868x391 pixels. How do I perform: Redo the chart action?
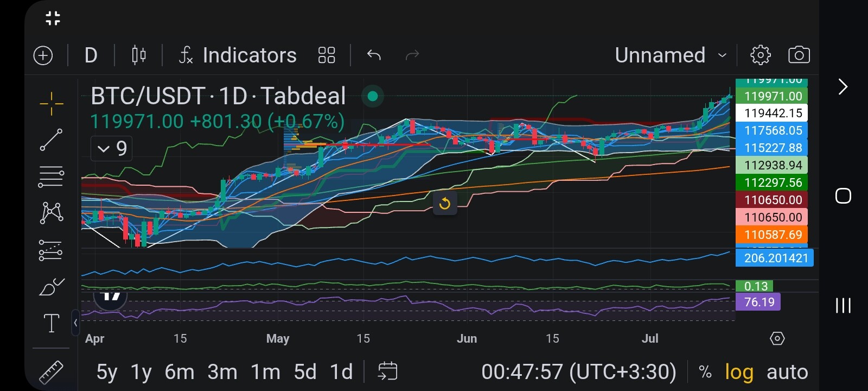pyautogui.click(x=412, y=55)
